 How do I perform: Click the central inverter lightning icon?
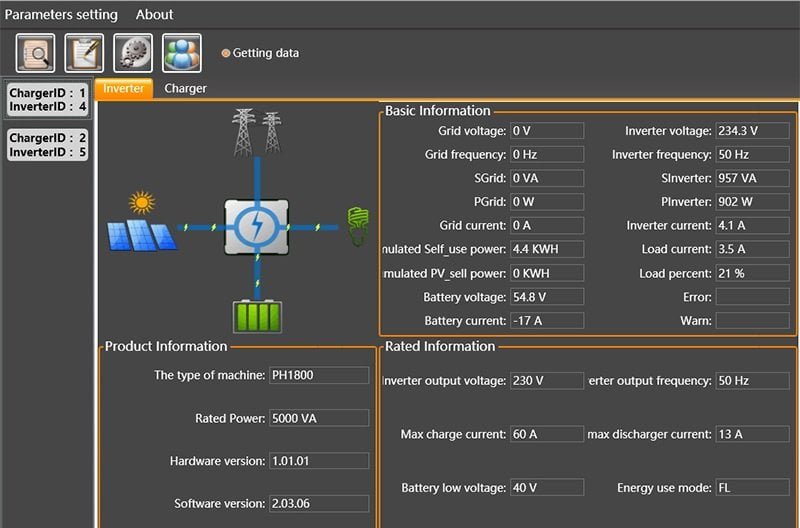pos(257,227)
